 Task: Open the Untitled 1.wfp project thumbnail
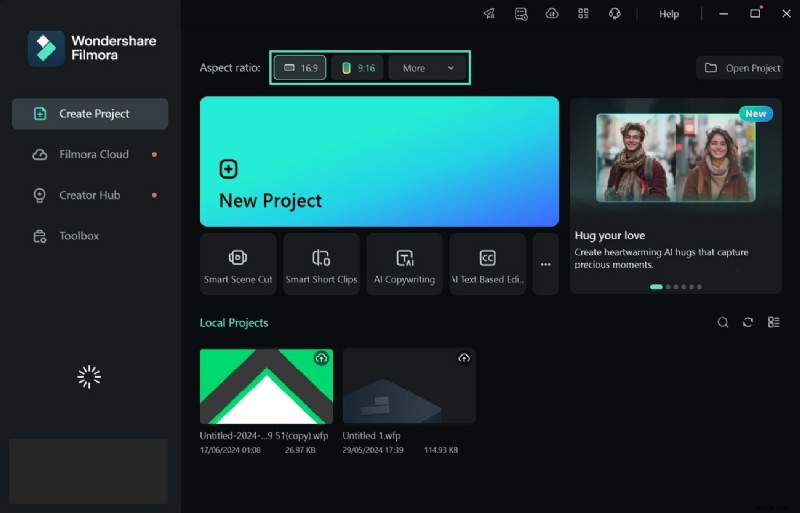tap(409, 386)
